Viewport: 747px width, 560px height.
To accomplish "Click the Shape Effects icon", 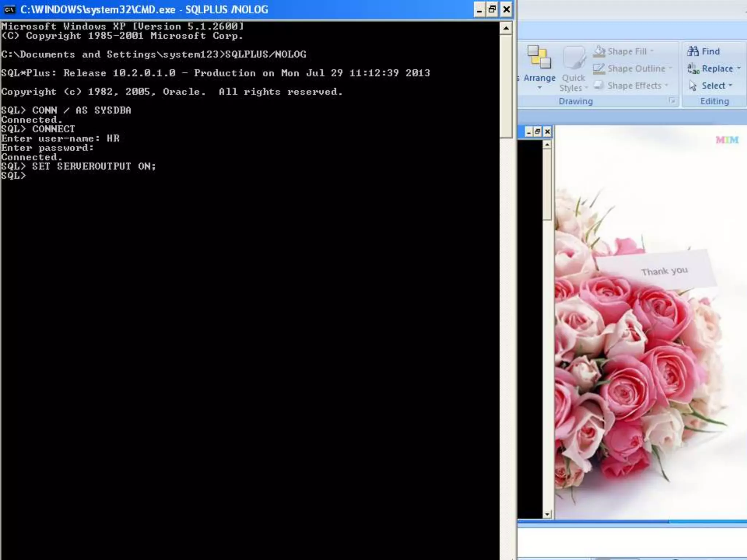I will point(599,85).
